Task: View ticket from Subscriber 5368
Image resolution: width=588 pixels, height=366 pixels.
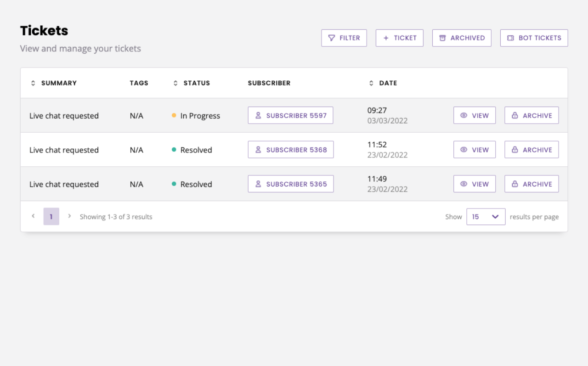Action: pos(475,150)
